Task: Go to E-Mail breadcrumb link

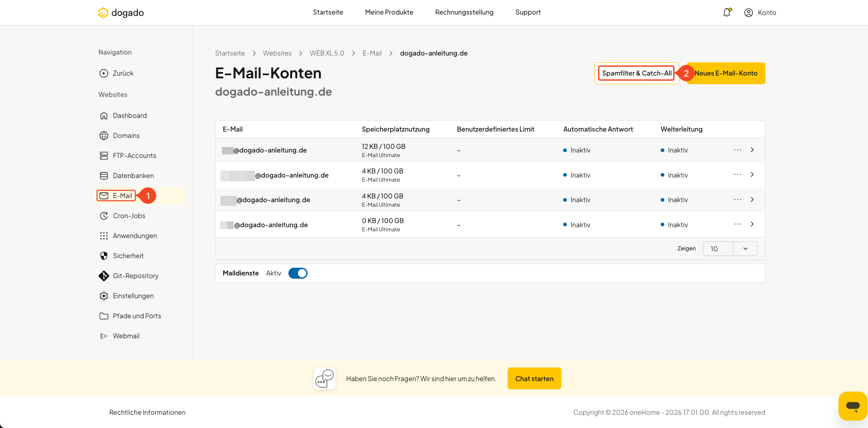Action: click(x=372, y=53)
